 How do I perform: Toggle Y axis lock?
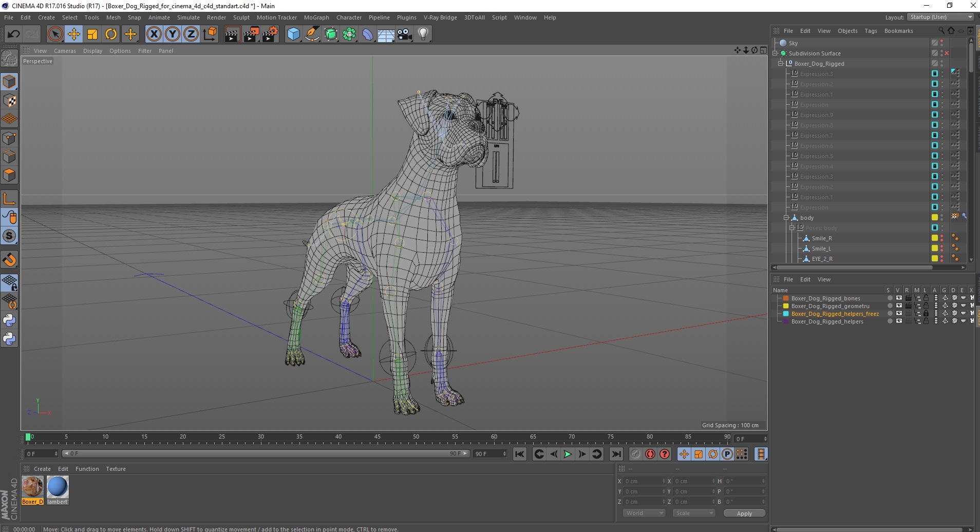pos(173,34)
